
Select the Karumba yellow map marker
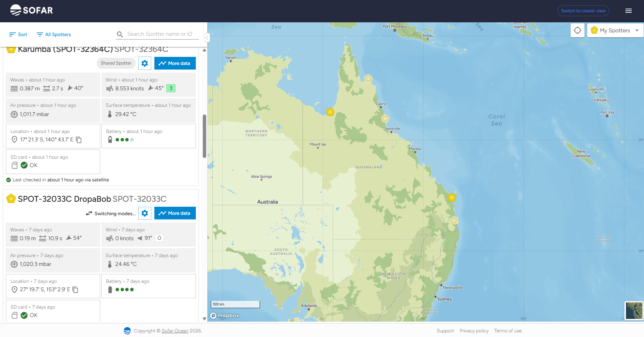point(330,112)
